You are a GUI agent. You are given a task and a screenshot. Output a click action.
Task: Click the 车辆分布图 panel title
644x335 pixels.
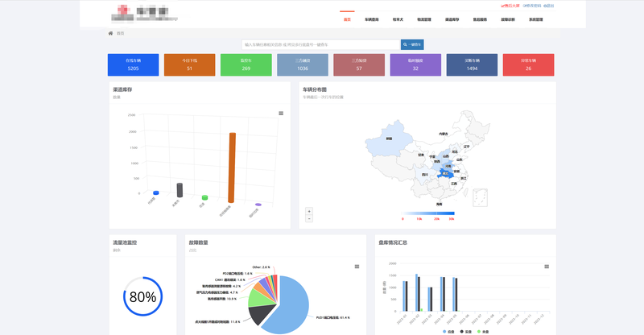pyautogui.click(x=315, y=89)
